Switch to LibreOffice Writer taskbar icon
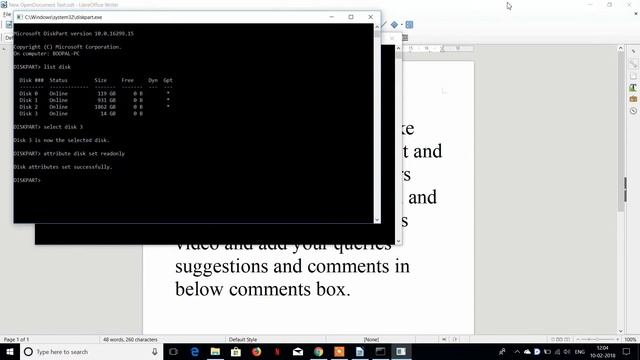 click(x=360, y=351)
